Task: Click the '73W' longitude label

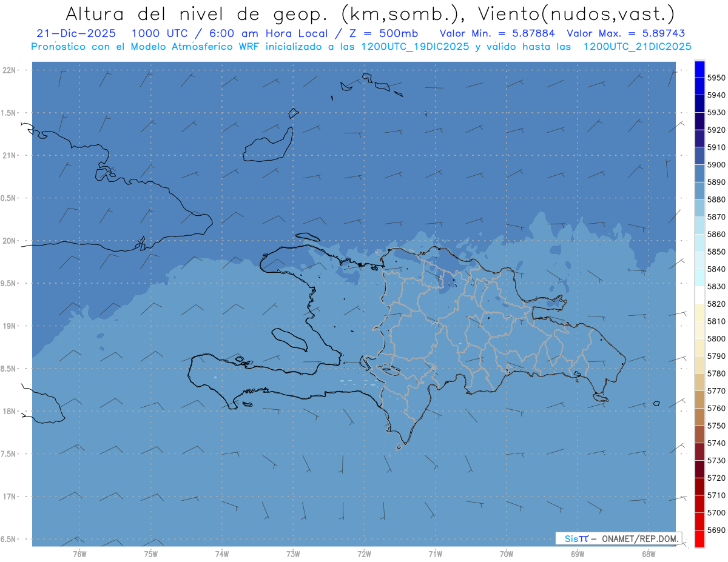Action: pyautogui.click(x=293, y=553)
